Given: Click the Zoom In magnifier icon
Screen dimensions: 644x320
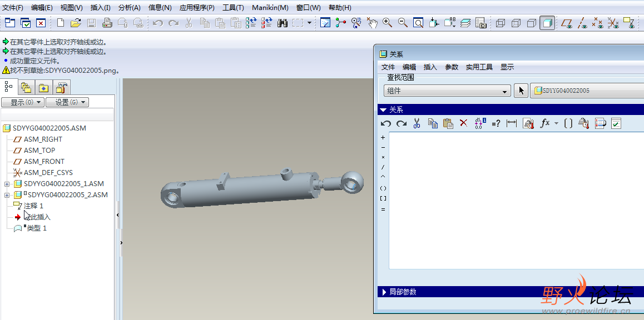Looking at the screenshot, I should point(387,23).
